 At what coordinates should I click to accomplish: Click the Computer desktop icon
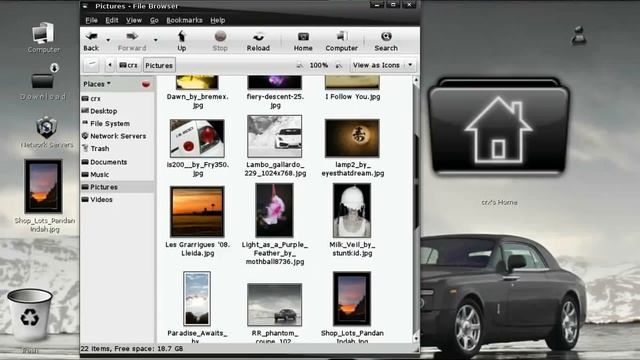43,38
